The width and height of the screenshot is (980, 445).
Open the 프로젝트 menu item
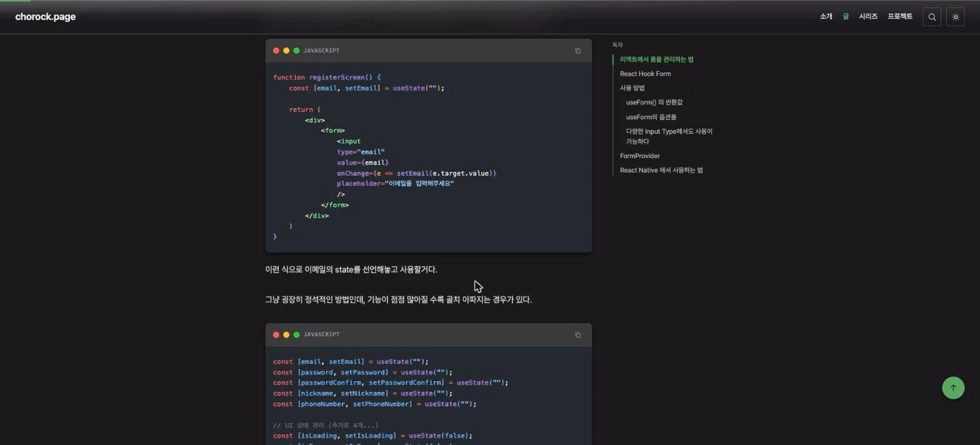coord(900,17)
